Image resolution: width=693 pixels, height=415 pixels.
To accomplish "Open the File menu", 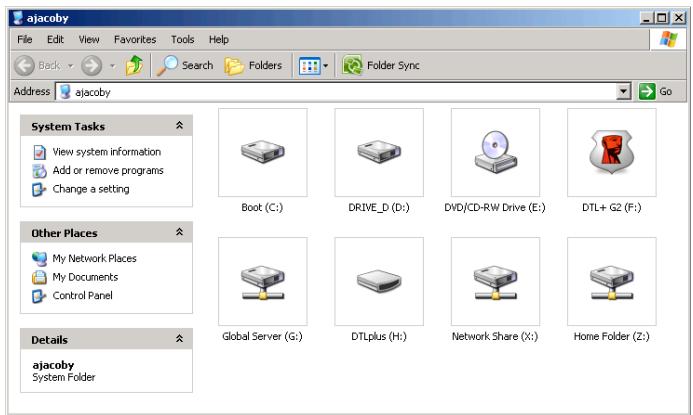I will point(25,39).
